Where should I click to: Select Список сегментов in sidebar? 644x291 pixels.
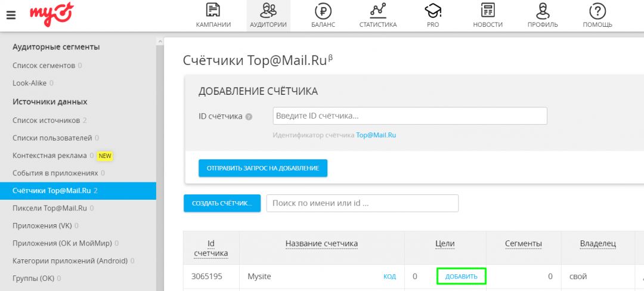44,65
